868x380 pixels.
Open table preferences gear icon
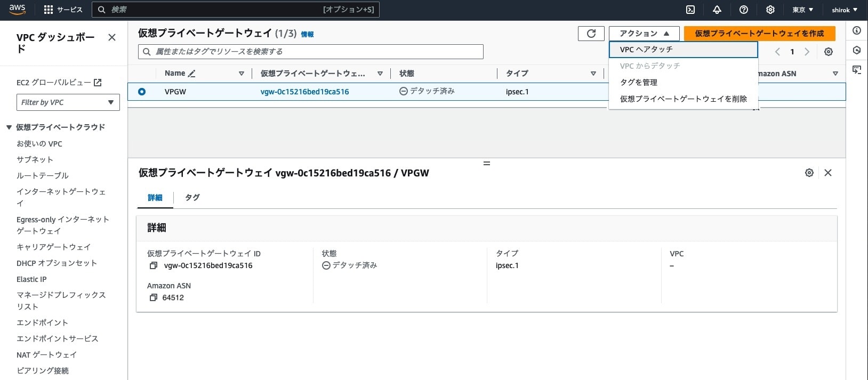tap(829, 52)
